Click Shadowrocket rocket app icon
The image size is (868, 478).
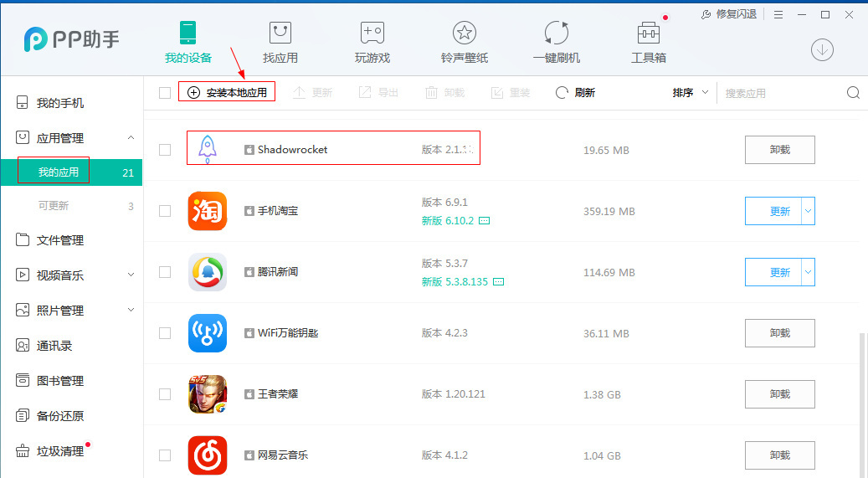208,149
